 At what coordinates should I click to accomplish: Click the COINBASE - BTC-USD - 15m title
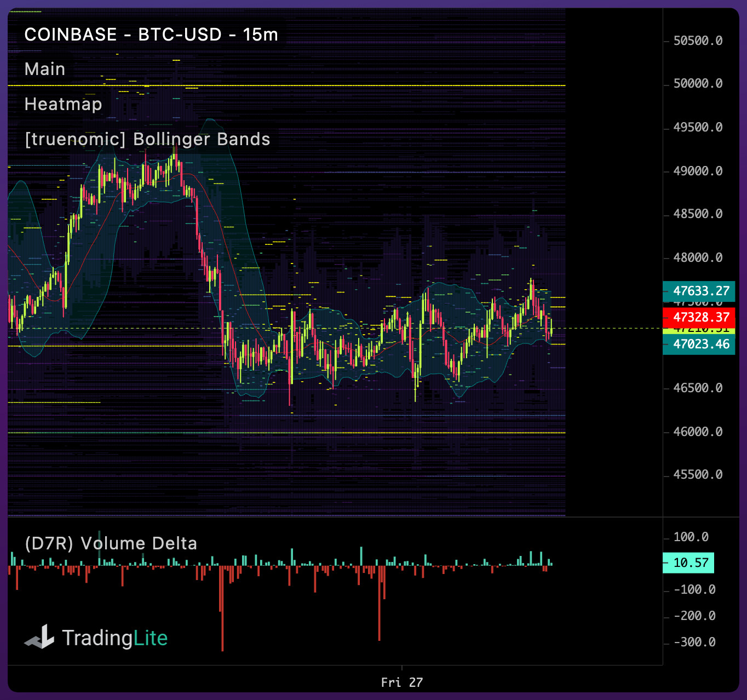point(151,35)
